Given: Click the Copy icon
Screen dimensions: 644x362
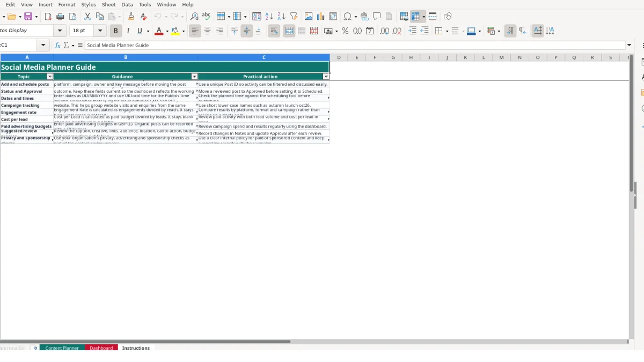Looking at the screenshot, I should tap(99, 17).
